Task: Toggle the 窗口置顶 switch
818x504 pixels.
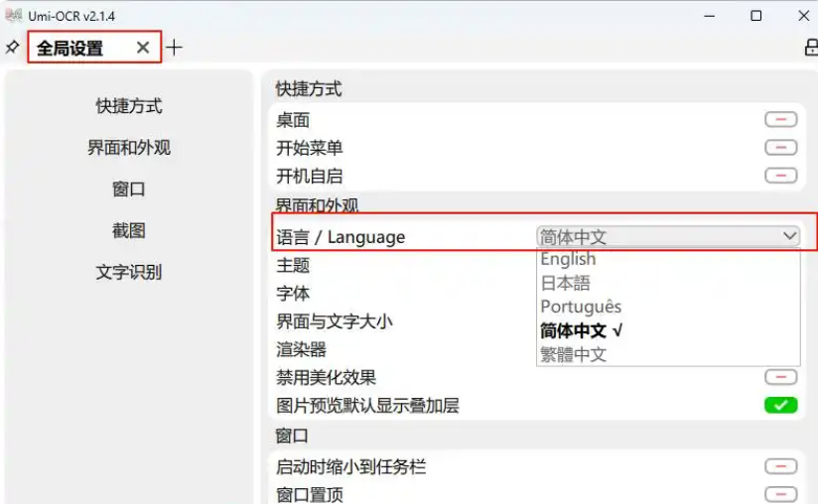Action: click(x=781, y=493)
